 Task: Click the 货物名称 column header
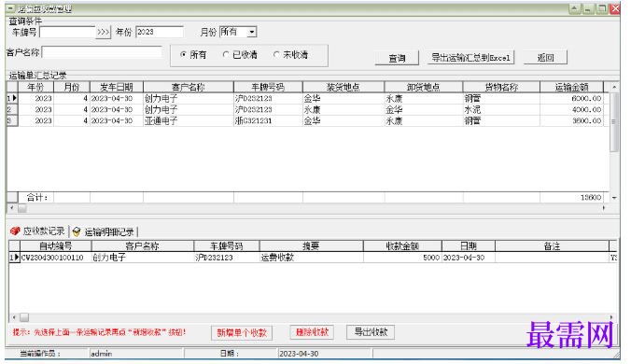tap(501, 87)
